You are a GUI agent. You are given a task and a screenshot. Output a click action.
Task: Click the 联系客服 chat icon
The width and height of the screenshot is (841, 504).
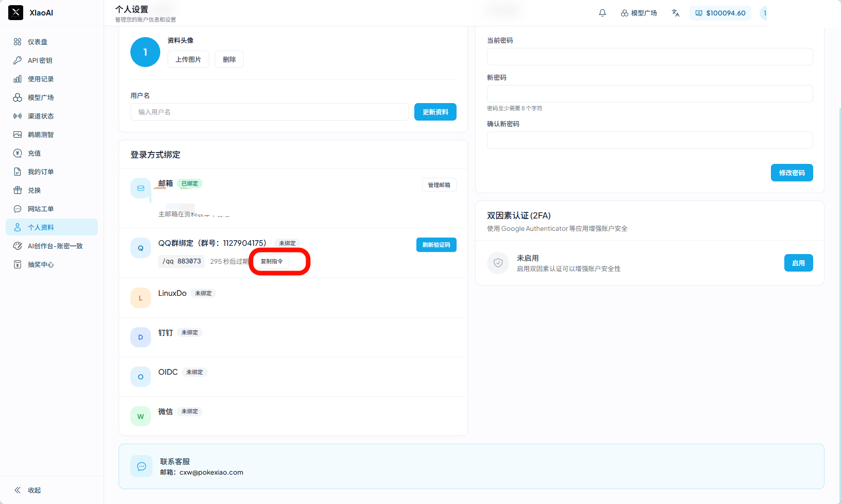coord(142,466)
